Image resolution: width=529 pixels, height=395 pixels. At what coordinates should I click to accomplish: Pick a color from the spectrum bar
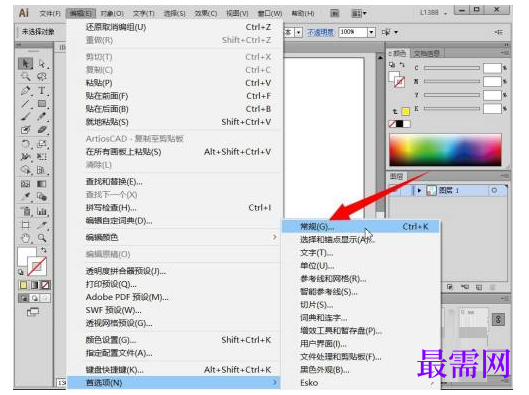pos(445,150)
